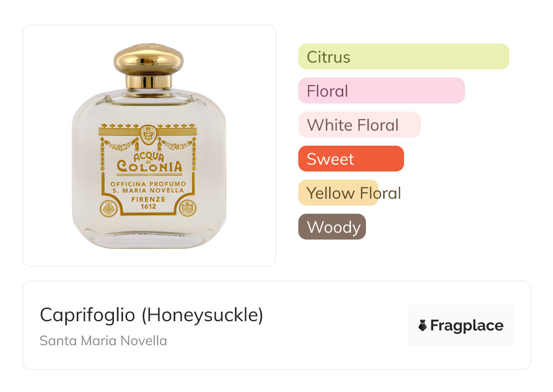Image resolution: width=553 pixels, height=392 pixels.
Task: Click the Yellow Floral accord bar
Action: tap(338, 193)
